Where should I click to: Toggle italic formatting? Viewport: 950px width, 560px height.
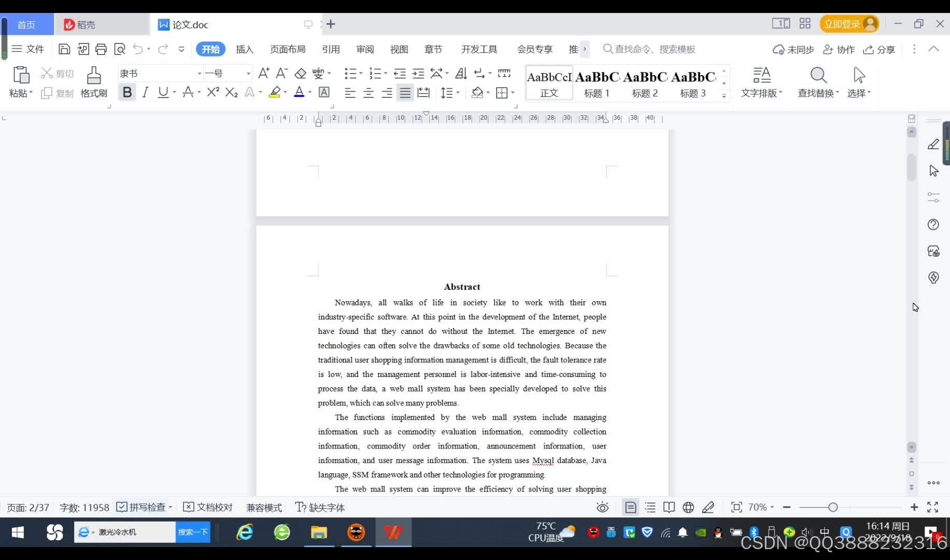point(145,92)
